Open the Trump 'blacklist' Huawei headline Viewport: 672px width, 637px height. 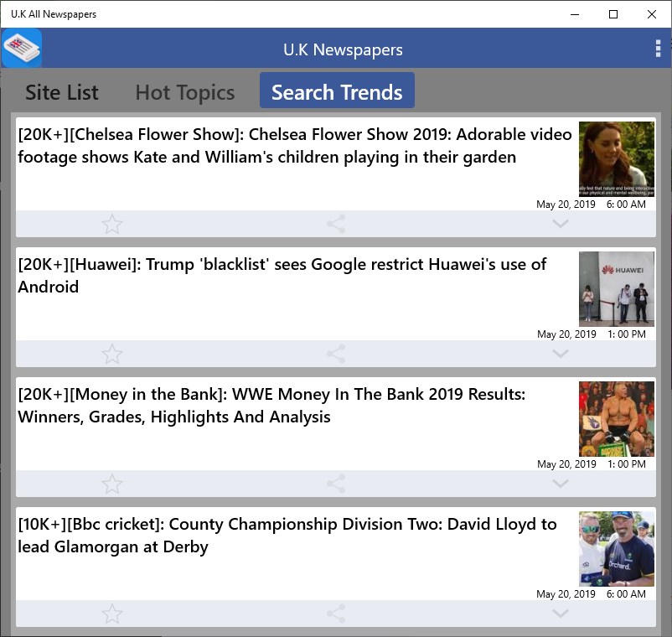[x=282, y=276]
